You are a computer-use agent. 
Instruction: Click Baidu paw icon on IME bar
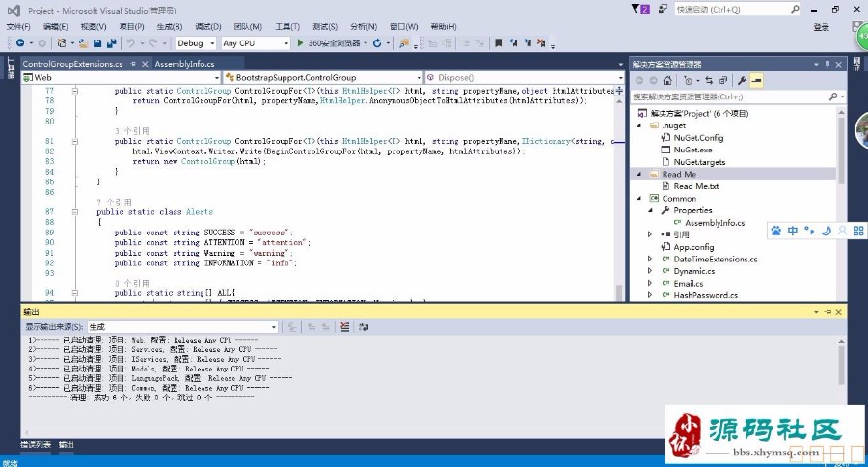click(x=776, y=231)
